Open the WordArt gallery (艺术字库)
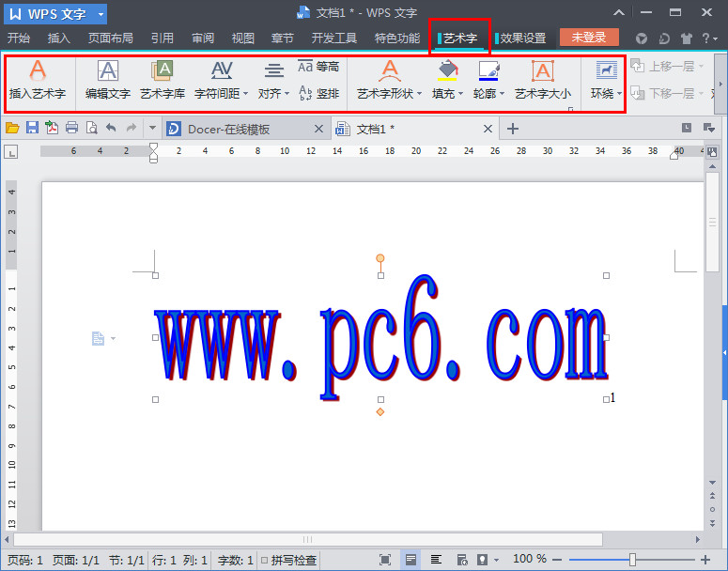 click(163, 80)
